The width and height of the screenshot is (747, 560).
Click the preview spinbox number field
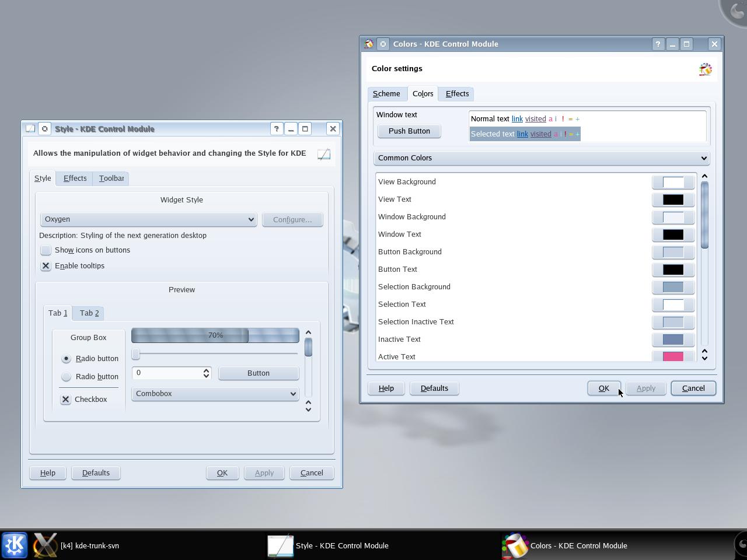[x=167, y=373]
